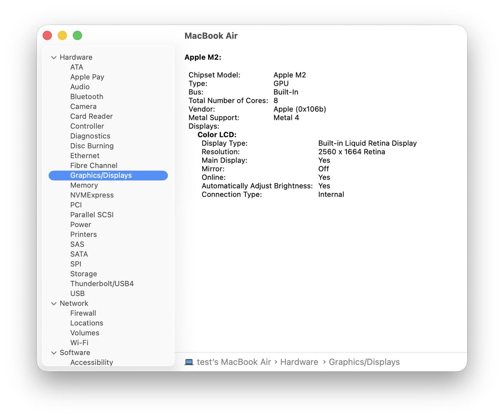504x420 pixels.
Task: Click the Metal Support value Metal 4
Action: coord(286,118)
